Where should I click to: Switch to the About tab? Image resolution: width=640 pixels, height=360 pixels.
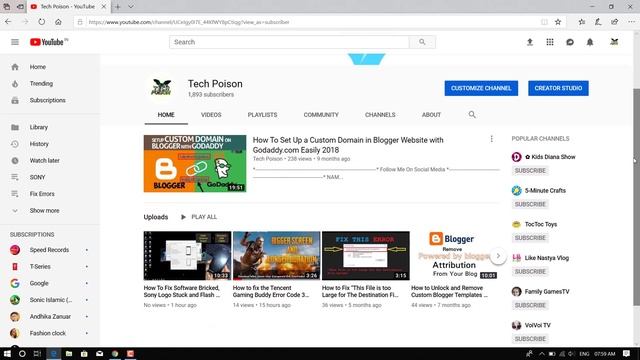(x=431, y=115)
